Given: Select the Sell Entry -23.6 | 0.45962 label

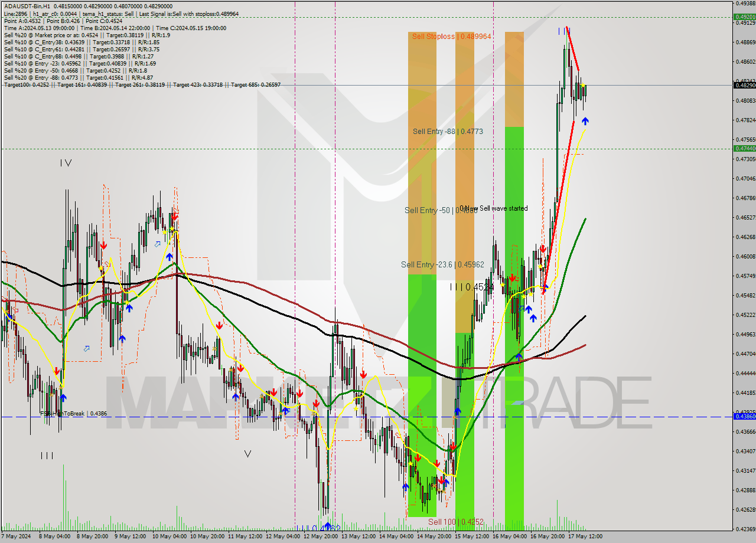Looking at the screenshot, I should point(442,265).
